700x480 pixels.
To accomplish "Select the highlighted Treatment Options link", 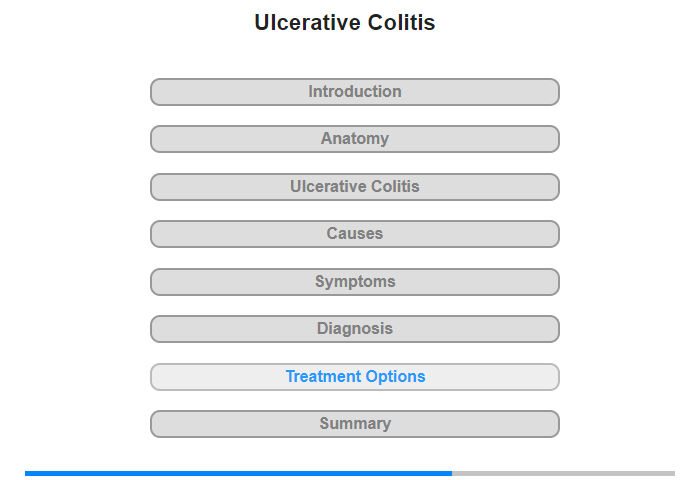I will pyautogui.click(x=354, y=377).
